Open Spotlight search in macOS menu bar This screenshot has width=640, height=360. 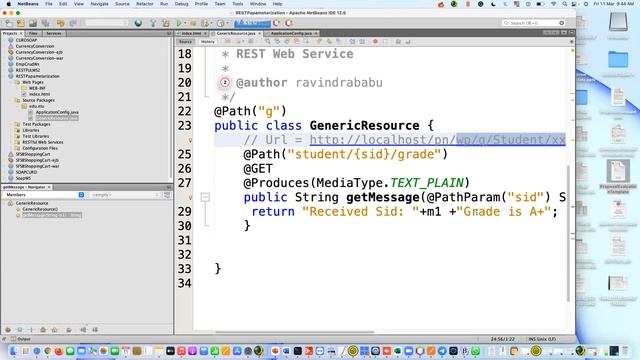click(x=564, y=4)
